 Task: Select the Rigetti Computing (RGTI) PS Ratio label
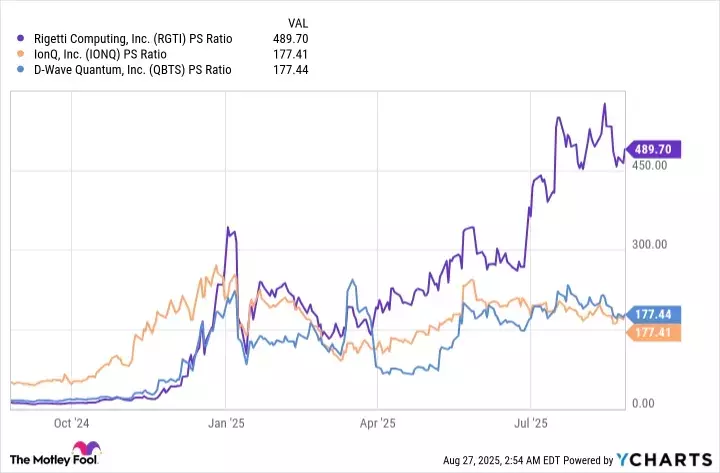tap(127, 39)
